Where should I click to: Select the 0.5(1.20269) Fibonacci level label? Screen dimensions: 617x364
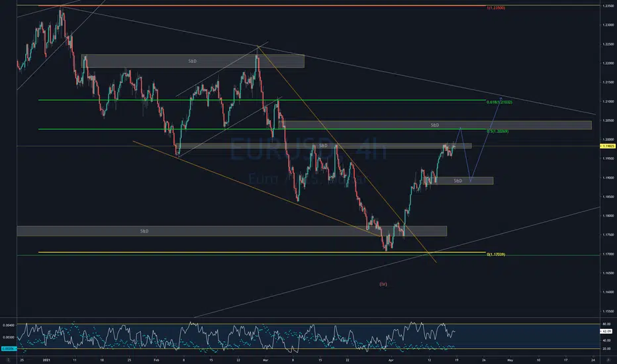[x=498, y=132]
